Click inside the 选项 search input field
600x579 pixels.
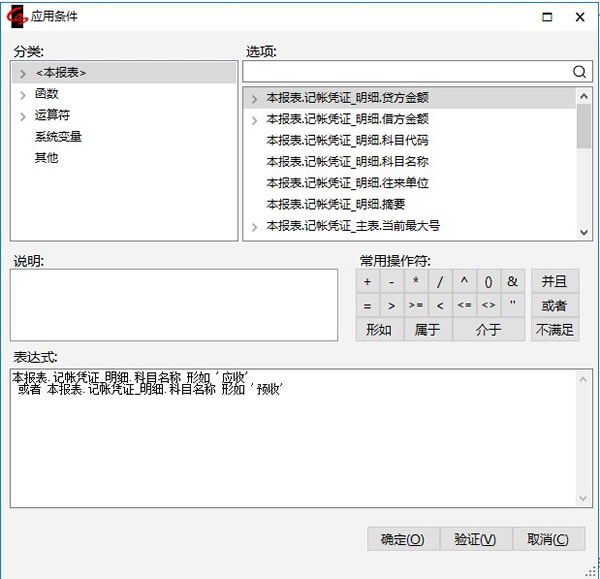coord(405,72)
